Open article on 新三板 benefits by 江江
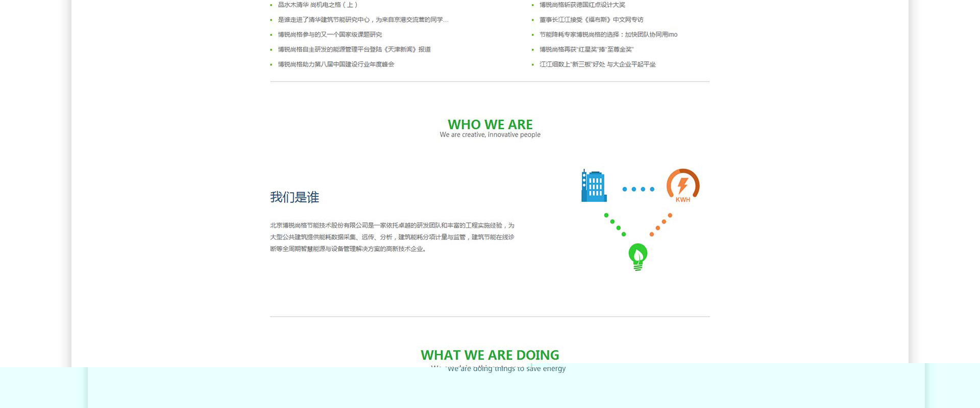Screen dimensions: 980x408 coord(597,64)
